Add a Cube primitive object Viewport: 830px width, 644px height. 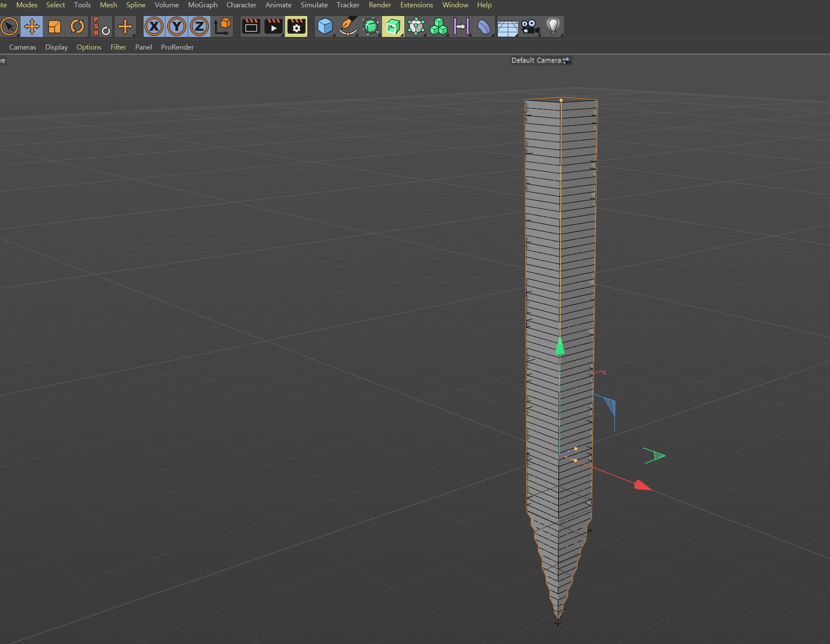pyautogui.click(x=325, y=27)
